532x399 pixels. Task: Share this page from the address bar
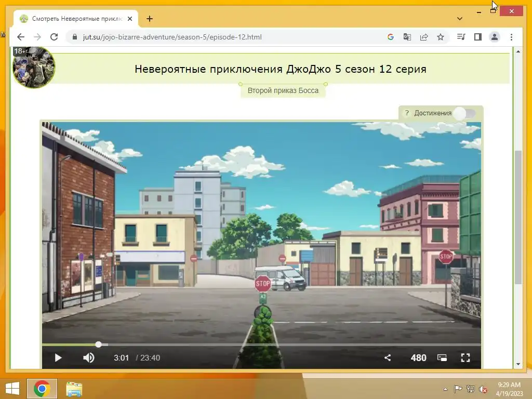[424, 37]
